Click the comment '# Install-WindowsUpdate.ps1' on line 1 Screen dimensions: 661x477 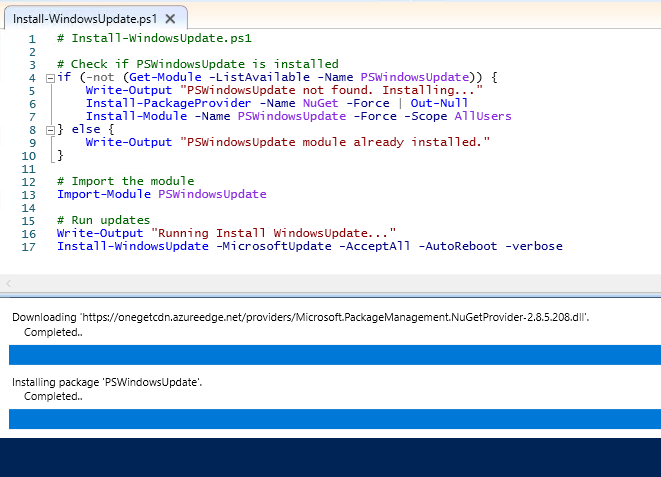pyautogui.click(x=154, y=38)
